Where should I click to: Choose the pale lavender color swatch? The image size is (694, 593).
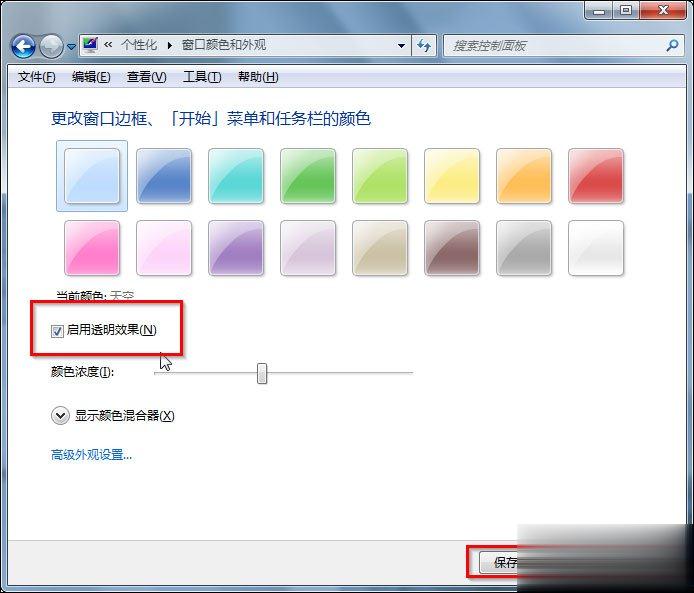tap(308, 248)
